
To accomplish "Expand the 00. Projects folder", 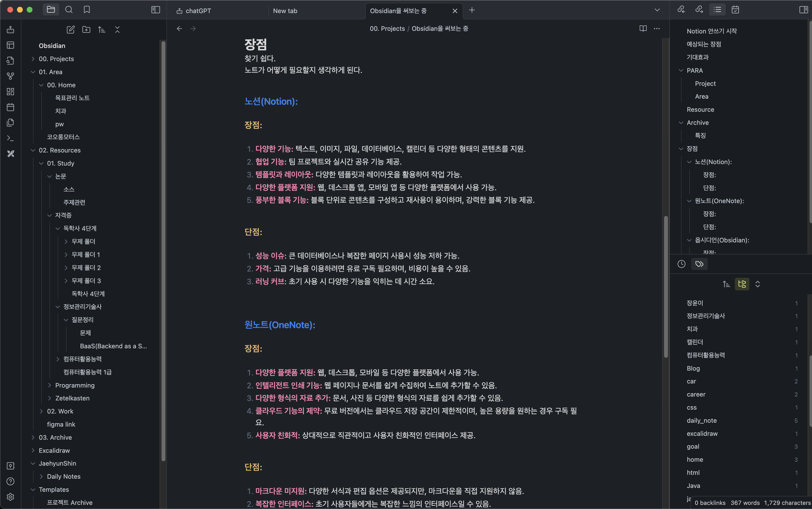I will pyautogui.click(x=33, y=59).
